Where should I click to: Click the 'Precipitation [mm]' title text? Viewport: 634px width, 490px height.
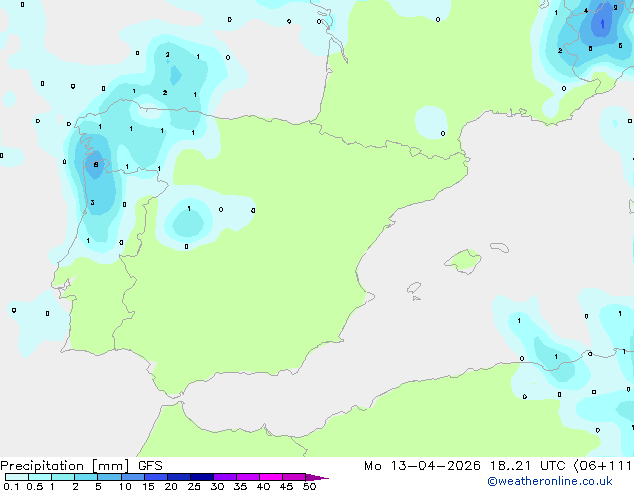pos(64,466)
